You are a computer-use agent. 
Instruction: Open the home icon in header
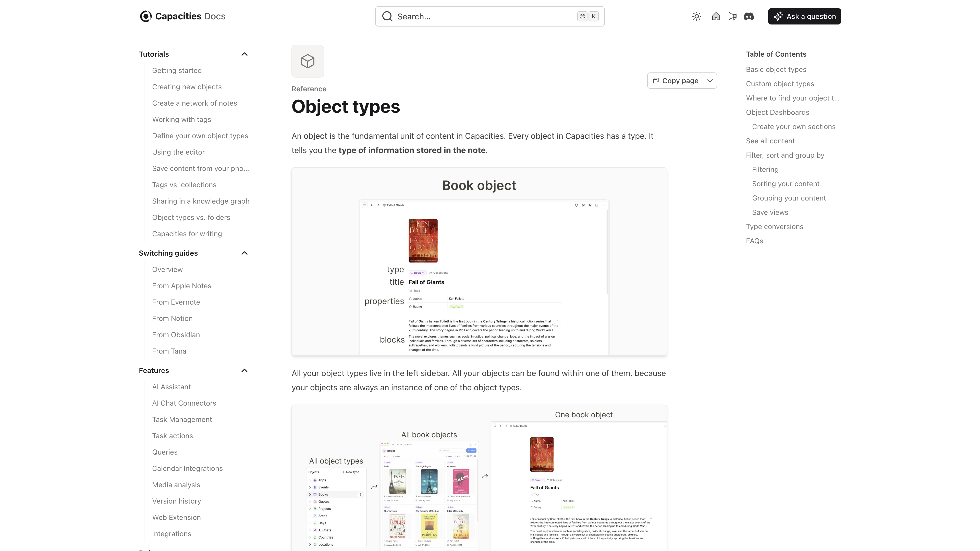click(716, 16)
